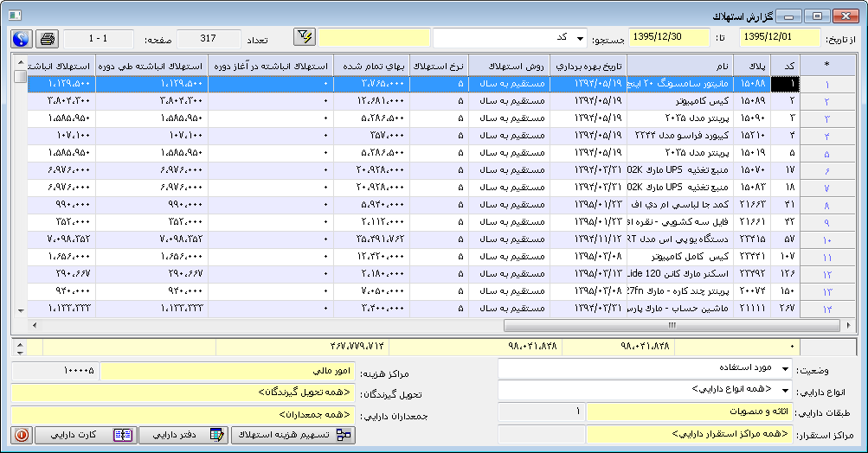This screenshot has width=868, height=453.
Task: Click the yellow search text field
Action: (x=374, y=38)
